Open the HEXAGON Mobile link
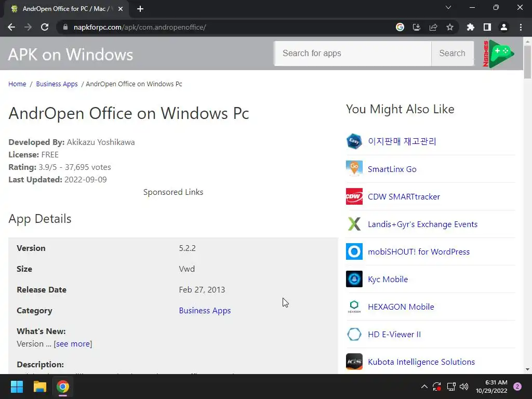Screen dimensions: 532x399 pos(401,307)
